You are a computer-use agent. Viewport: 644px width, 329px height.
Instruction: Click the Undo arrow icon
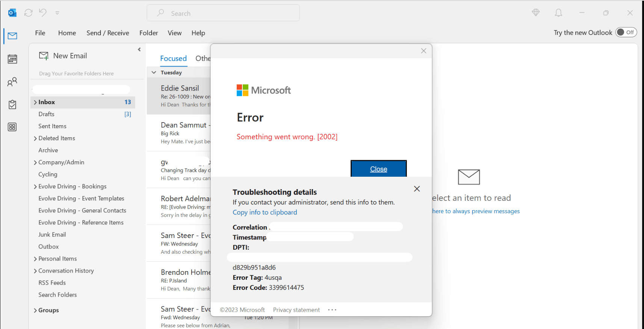(x=43, y=12)
